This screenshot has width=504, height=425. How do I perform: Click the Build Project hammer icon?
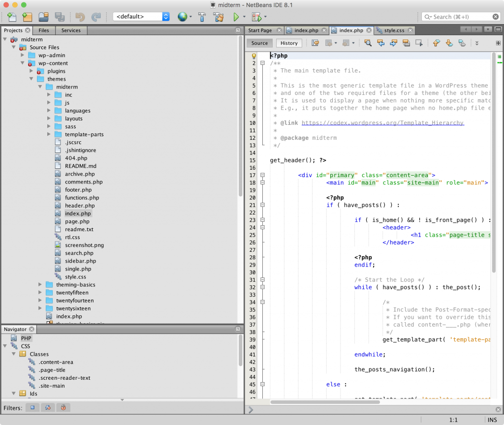click(x=202, y=17)
